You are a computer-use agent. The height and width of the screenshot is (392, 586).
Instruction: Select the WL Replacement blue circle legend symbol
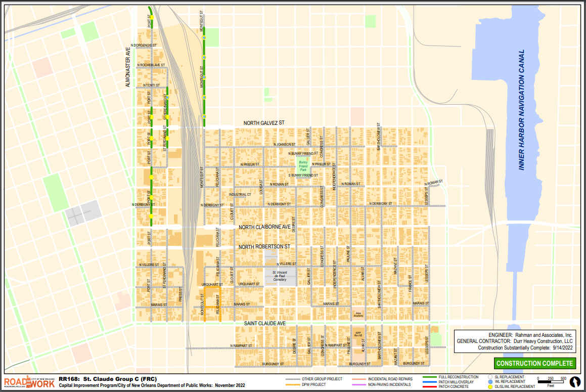(x=490, y=382)
